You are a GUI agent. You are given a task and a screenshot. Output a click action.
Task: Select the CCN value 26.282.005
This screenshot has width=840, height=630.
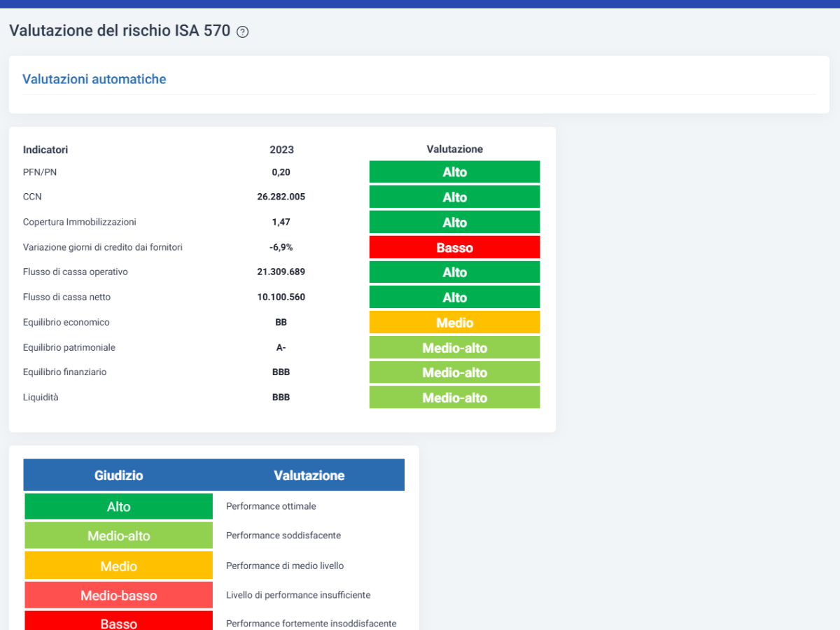pos(281,197)
